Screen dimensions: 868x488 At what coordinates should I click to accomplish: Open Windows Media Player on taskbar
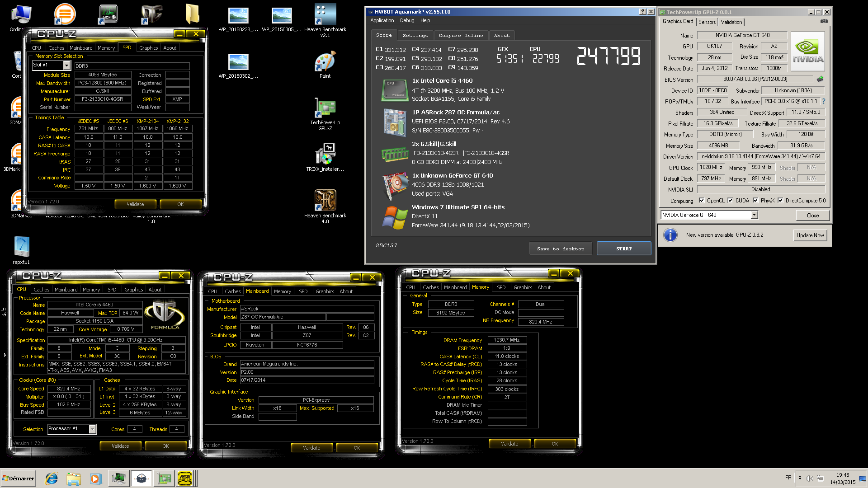[x=95, y=479]
